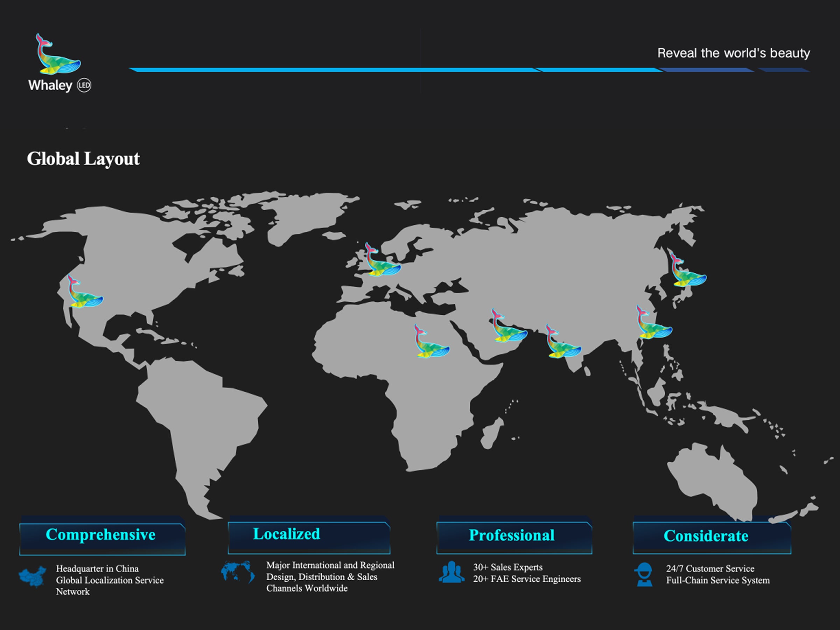Click the Reveal the world's beauty tagline

733,53
